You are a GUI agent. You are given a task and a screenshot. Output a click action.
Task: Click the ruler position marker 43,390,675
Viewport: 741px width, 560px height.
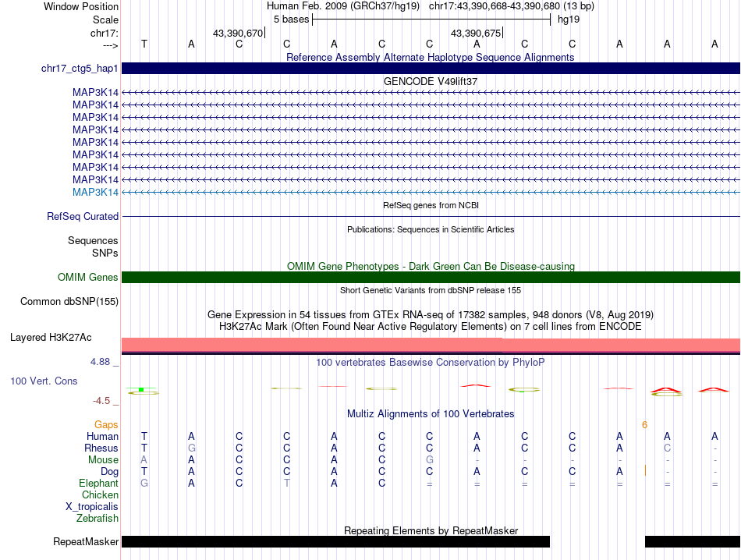[x=476, y=33]
